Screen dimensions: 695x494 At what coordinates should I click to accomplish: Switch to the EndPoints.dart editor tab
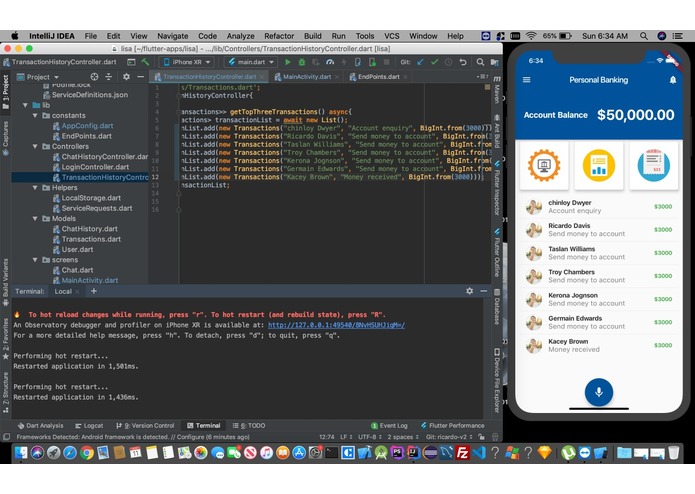click(379, 77)
